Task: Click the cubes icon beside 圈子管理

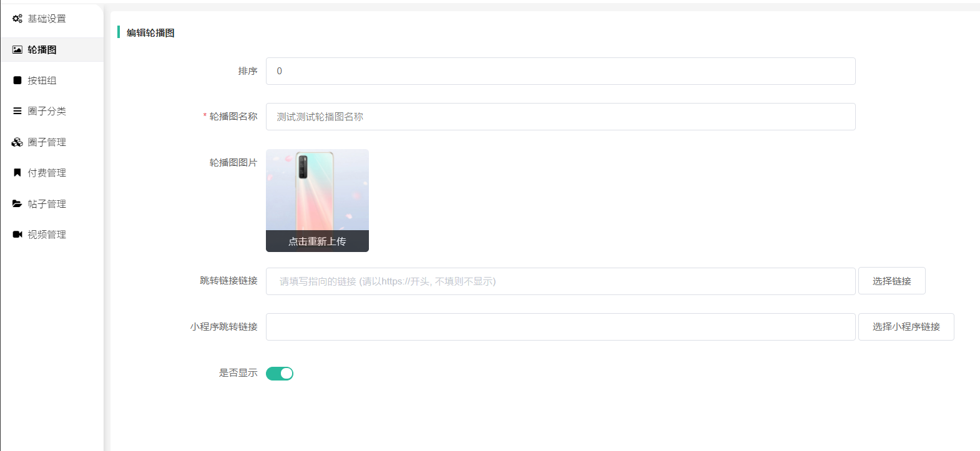Action: click(17, 142)
